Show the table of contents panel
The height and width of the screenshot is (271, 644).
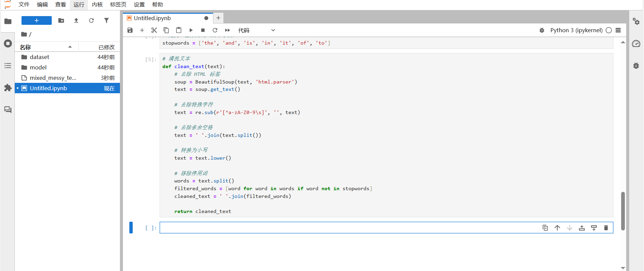8,66
